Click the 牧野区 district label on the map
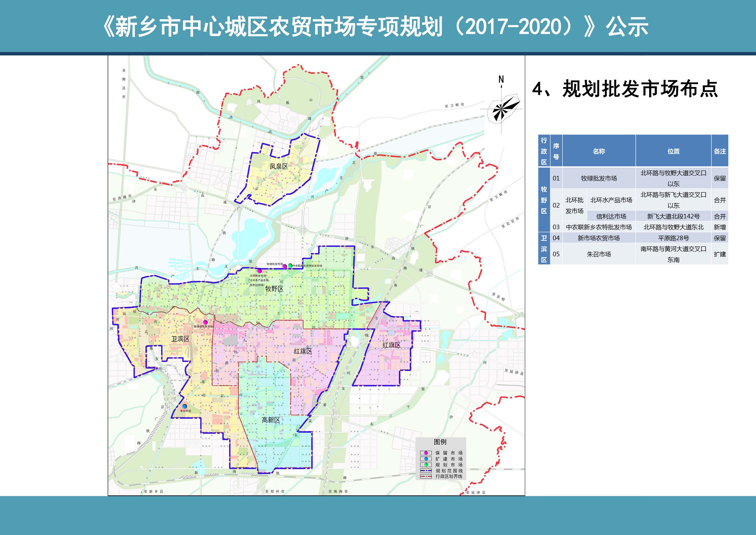The height and width of the screenshot is (535, 756). 274,289
